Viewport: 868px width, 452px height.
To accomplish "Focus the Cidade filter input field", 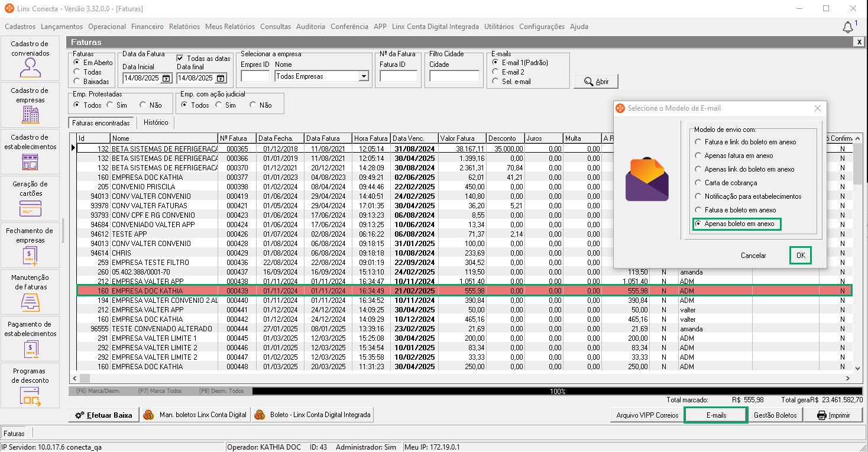I will (x=454, y=76).
